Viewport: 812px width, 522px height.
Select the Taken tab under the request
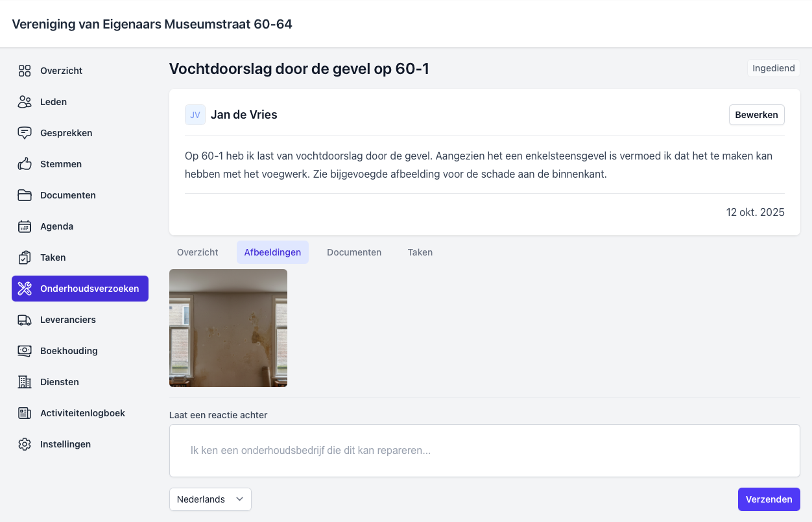(x=420, y=252)
